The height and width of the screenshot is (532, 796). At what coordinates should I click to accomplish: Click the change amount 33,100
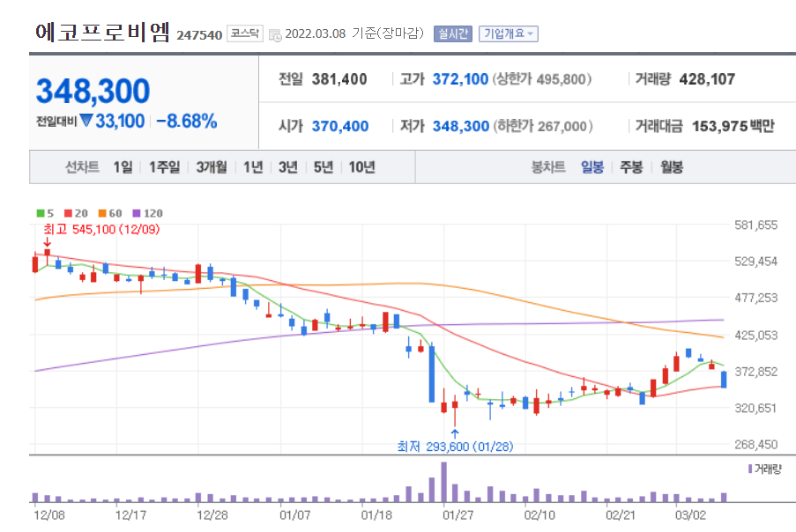(x=120, y=122)
